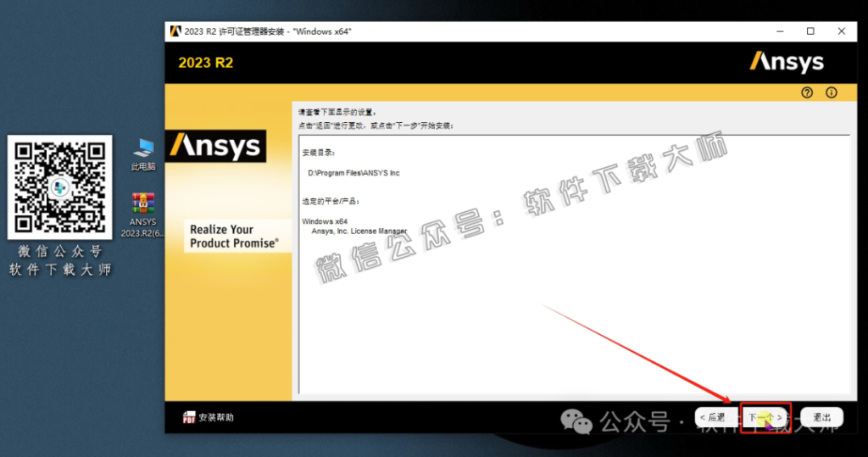Open the help question mark icon
The width and height of the screenshot is (868, 457).
807,92
